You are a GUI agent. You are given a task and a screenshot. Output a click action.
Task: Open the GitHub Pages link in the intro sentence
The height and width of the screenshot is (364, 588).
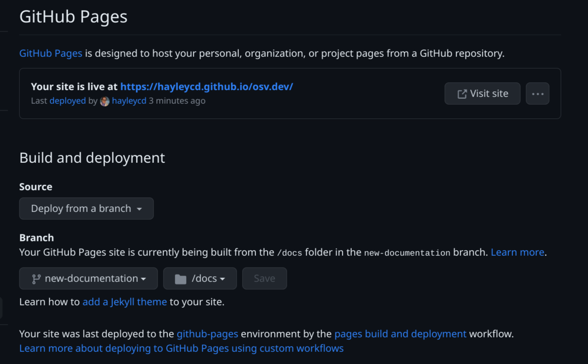(x=50, y=53)
